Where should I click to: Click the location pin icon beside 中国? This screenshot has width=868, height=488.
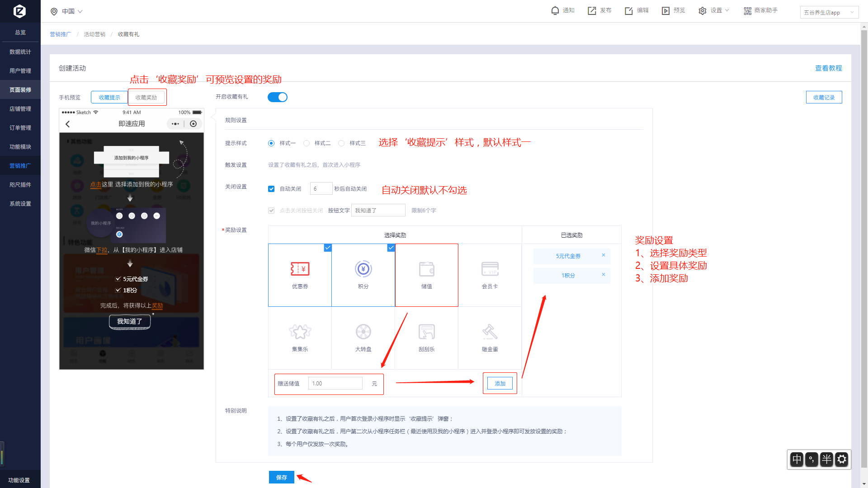point(54,11)
